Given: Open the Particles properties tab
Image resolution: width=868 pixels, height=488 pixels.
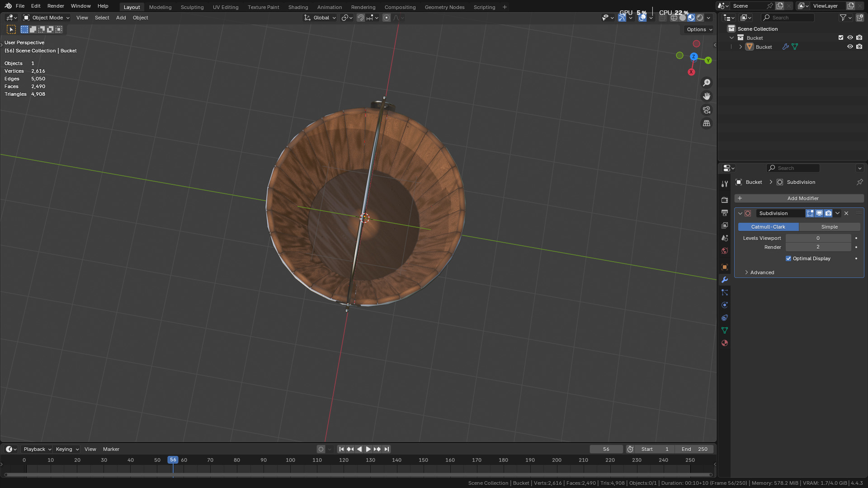Looking at the screenshot, I should (725, 292).
